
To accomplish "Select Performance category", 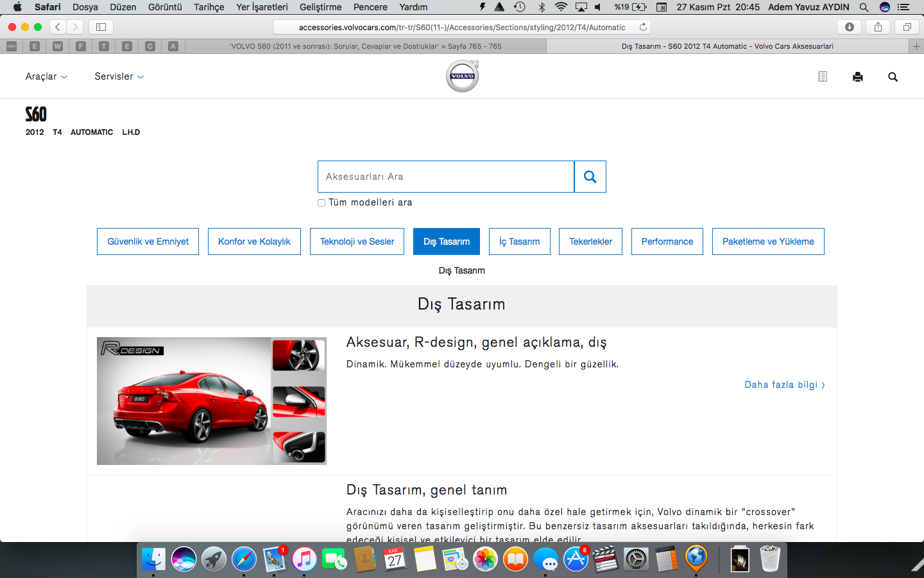I will point(667,241).
